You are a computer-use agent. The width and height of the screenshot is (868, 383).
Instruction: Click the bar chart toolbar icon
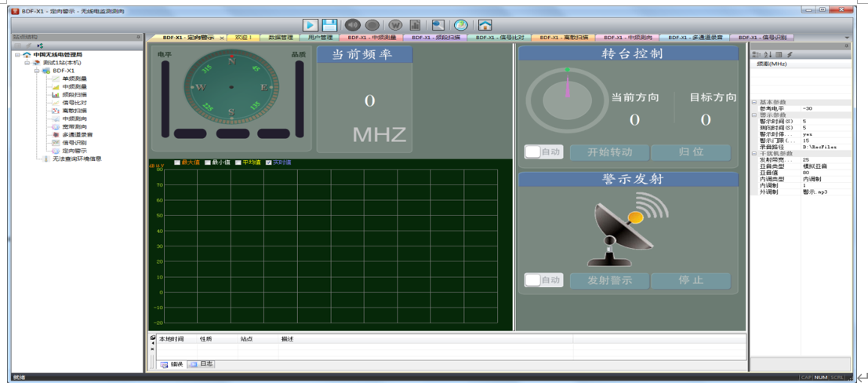tap(416, 25)
